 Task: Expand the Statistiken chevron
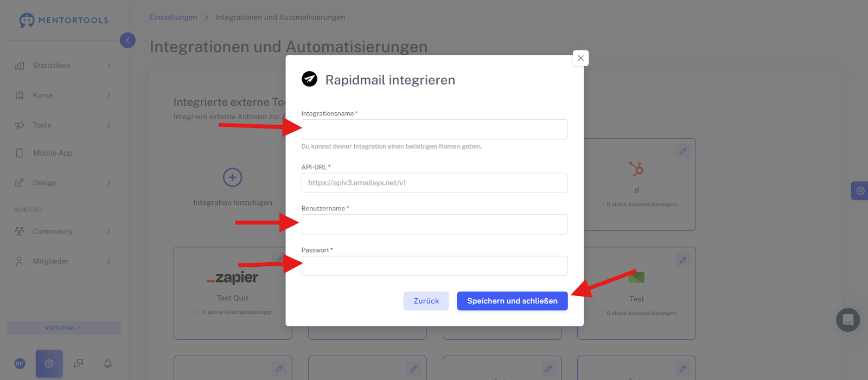point(108,66)
